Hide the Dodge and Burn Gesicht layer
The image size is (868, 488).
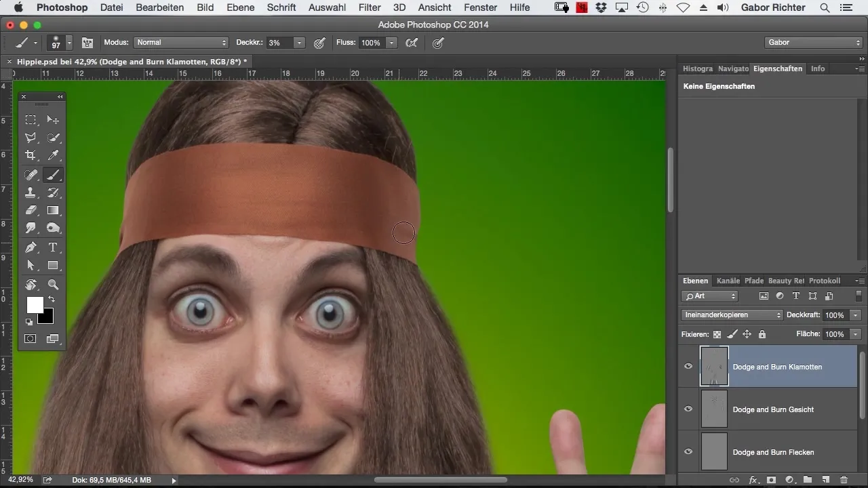[x=688, y=409]
